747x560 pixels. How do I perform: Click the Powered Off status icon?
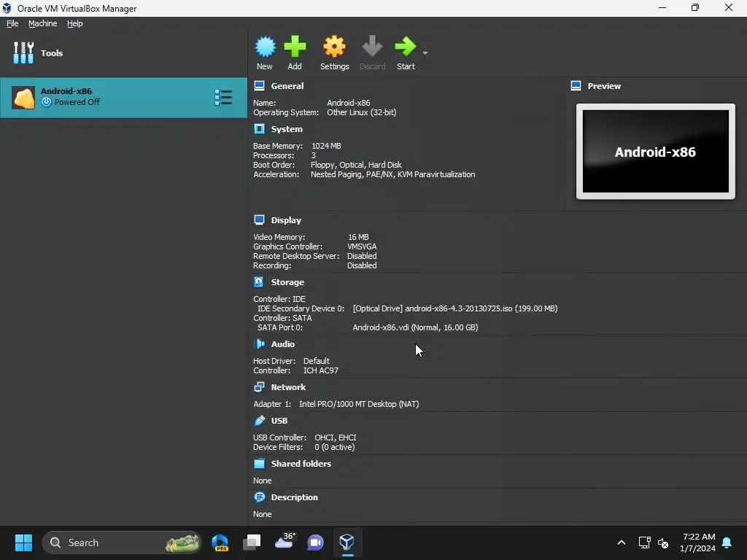46,102
